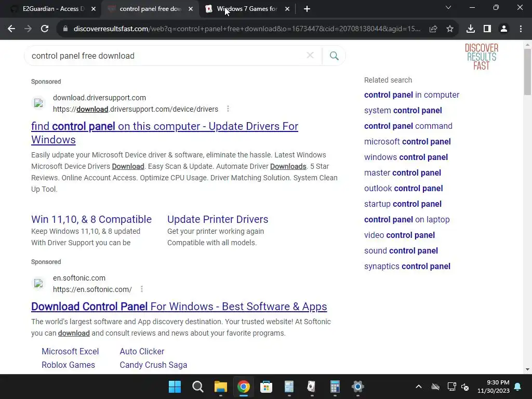View site info lock icon
This screenshot has width=532, height=399.
(x=65, y=29)
